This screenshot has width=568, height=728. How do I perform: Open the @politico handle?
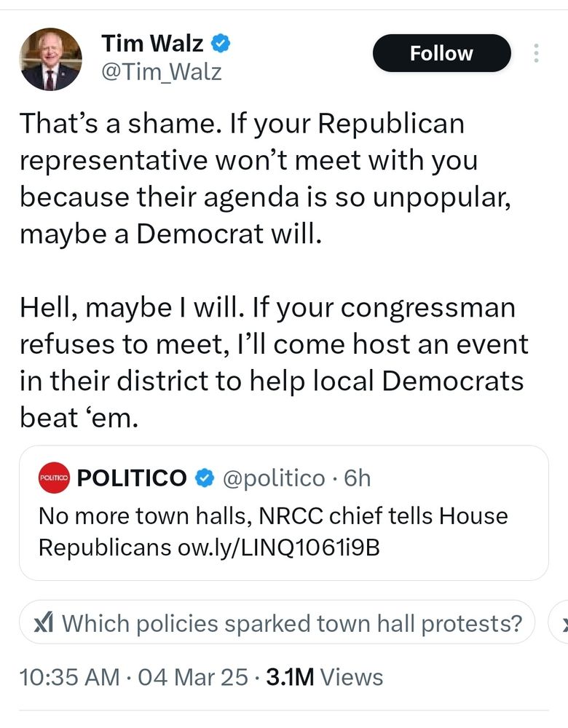click(273, 478)
